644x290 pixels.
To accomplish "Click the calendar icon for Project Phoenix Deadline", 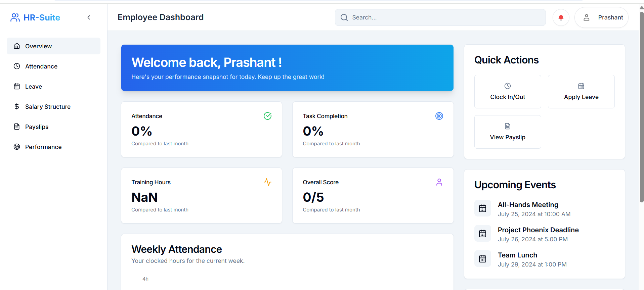I will 483,234.
